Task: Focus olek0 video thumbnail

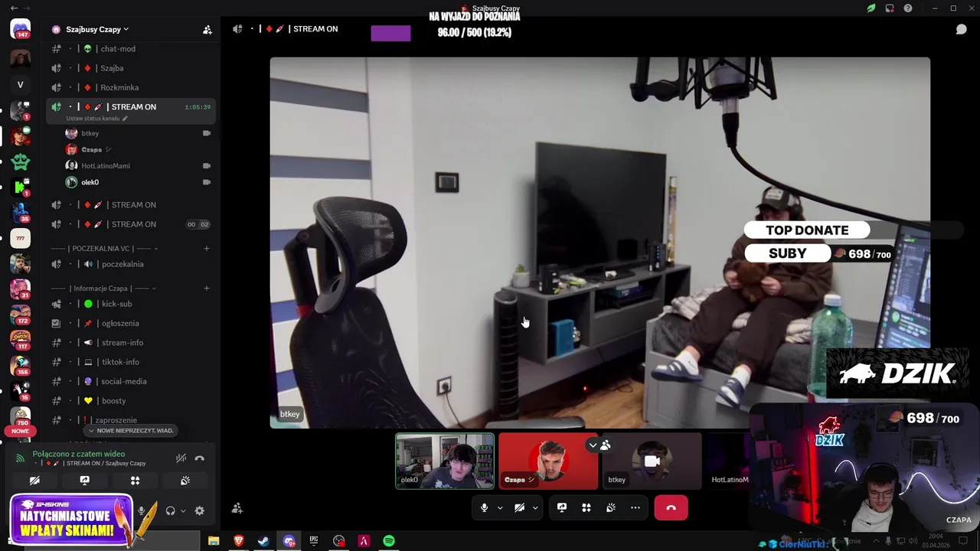Action: click(445, 461)
